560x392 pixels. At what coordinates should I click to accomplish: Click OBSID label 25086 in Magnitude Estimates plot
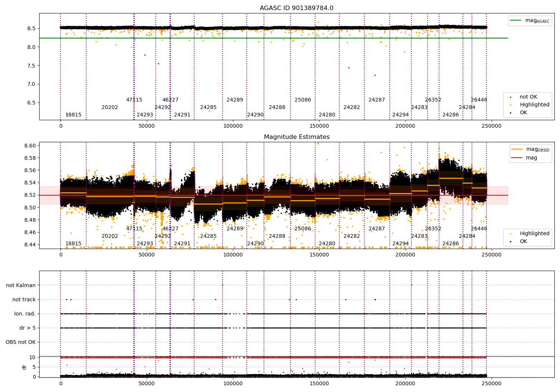303,229
